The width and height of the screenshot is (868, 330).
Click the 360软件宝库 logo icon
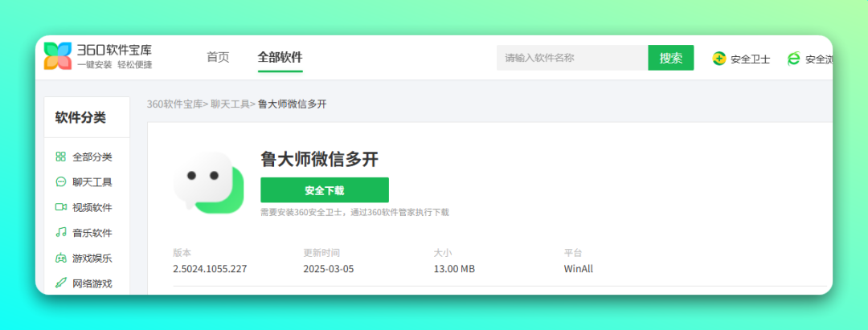pos(58,56)
